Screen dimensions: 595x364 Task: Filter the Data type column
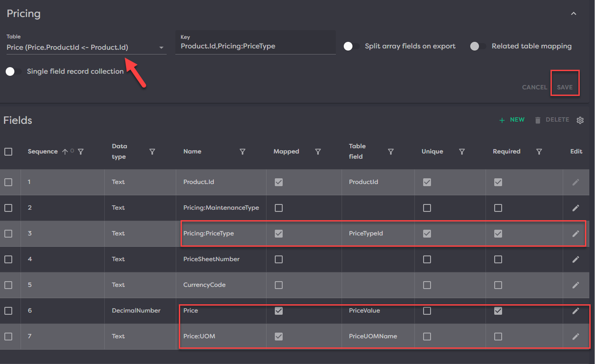coord(152,152)
